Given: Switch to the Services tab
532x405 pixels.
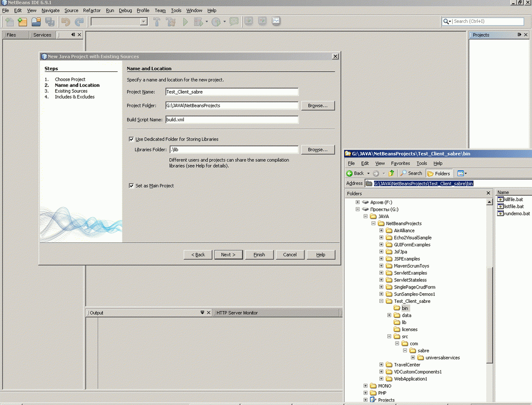Looking at the screenshot, I should click(x=42, y=35).
